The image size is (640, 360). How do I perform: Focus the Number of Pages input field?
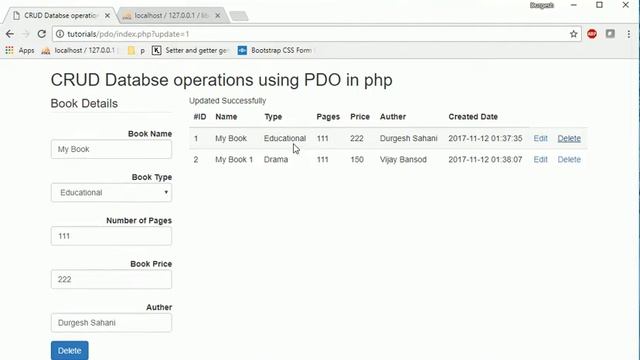(111, 236)
